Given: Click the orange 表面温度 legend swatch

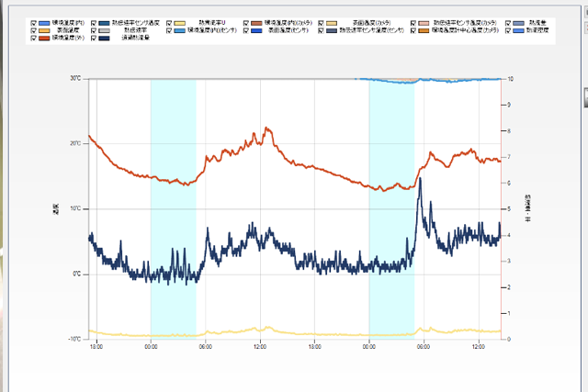Looking at the screenshot, I should [x=46, y=30].
